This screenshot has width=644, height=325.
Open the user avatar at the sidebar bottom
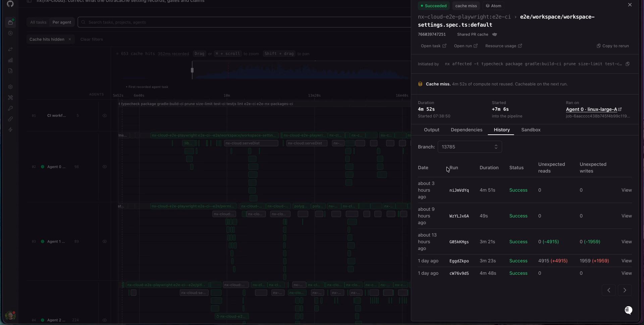10,315
